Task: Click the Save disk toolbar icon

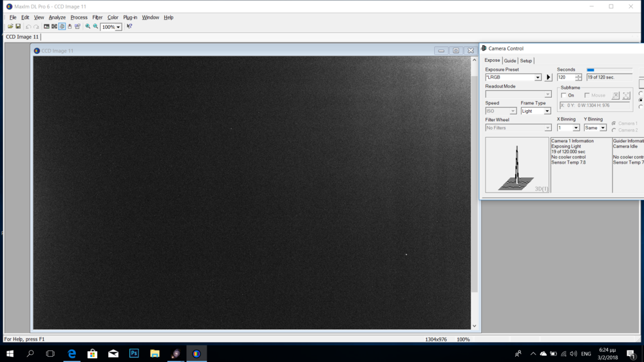Action: pyautogui.click(x=18, y=26)
